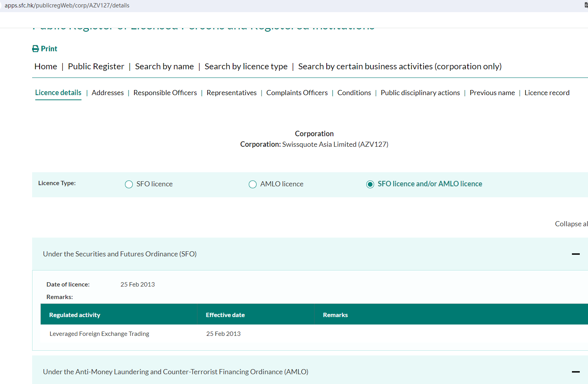Switch to Responsible Officers tab
Image resolution: width=588 pixels, height=384 pixels.
coord(165,93)
